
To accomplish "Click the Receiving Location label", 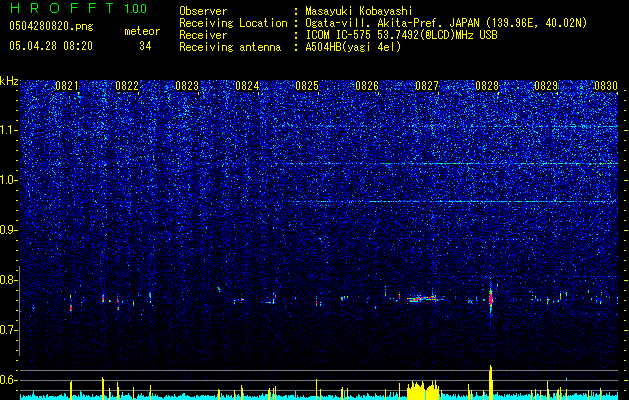I will 233,23.
